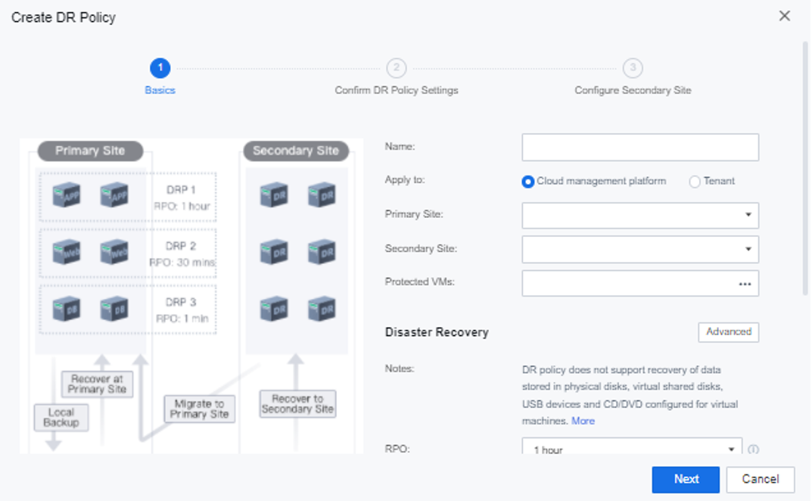This screenshot has width=812, height=504.
Task: Click first APP server icon in DRP 1
Action: 67,194
